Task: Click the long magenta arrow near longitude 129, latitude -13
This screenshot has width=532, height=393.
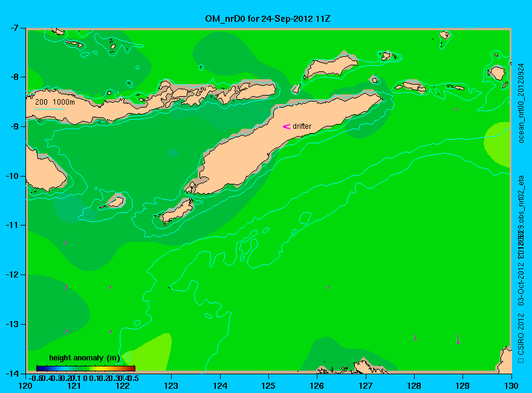Action: tap(458, 339)
